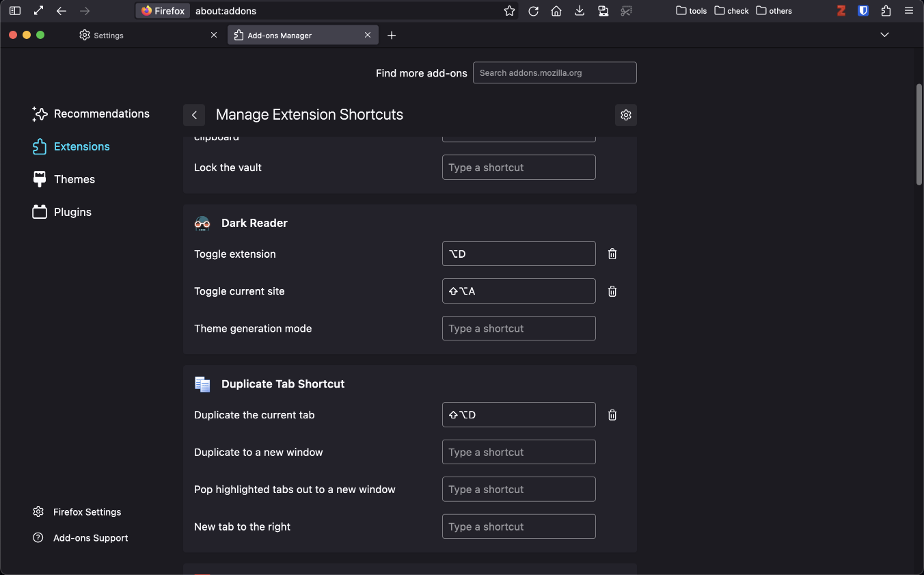Reload the current page
The width and height of the screenshot is (924, 575).
click(x=534, y=11)
